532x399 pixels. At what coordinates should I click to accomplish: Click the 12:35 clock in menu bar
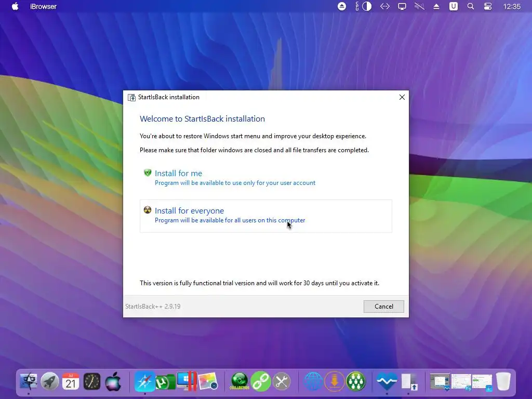(512, 6)
